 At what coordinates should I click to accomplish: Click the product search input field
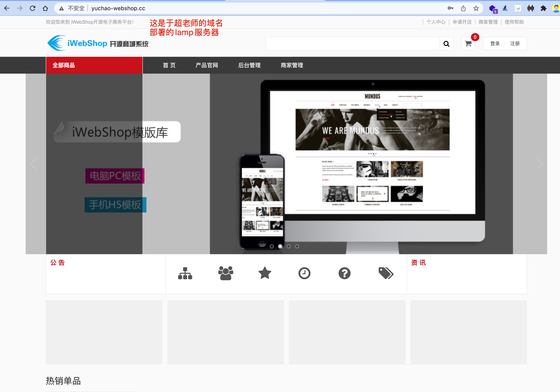(352, 44)
